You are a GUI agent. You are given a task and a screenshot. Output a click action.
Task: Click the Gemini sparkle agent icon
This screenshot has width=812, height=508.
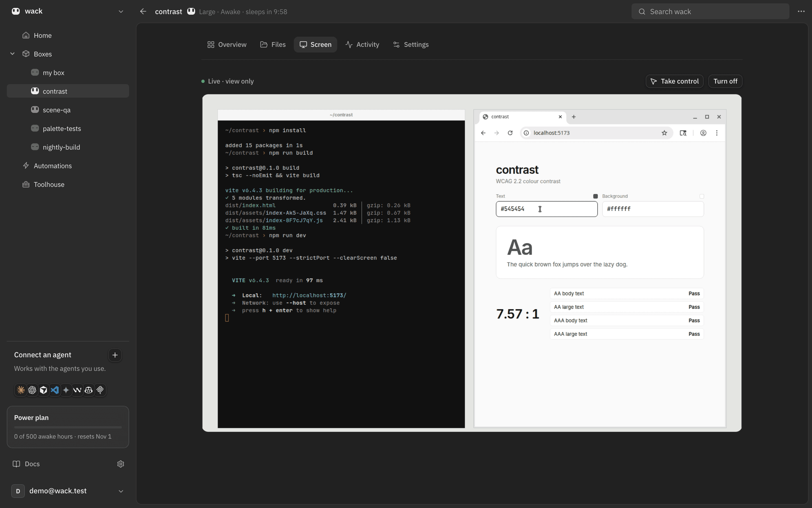66,390
